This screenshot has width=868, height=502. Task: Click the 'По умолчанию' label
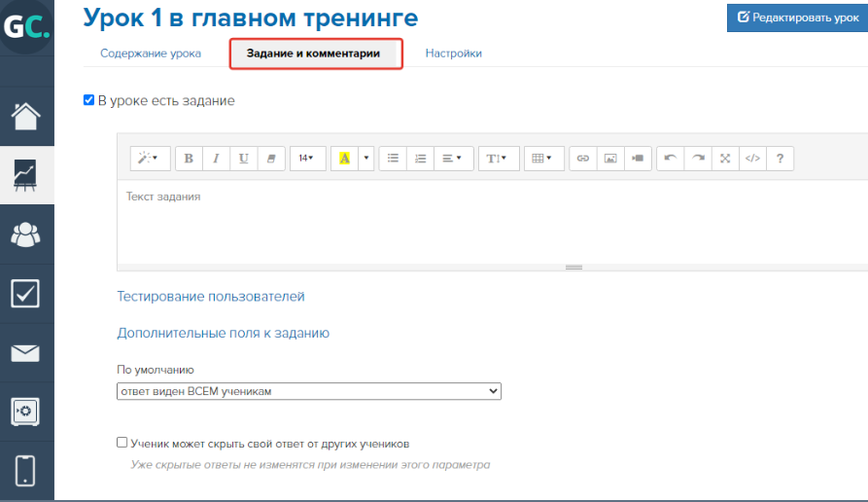pos(156,370)
